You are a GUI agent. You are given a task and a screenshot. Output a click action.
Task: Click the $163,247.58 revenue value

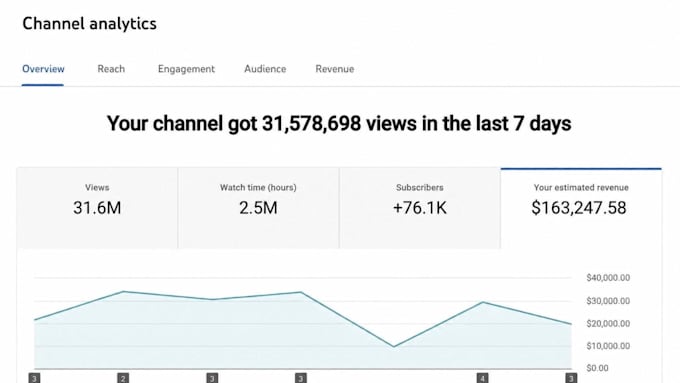pyautogui.click(x=579, y=208)
